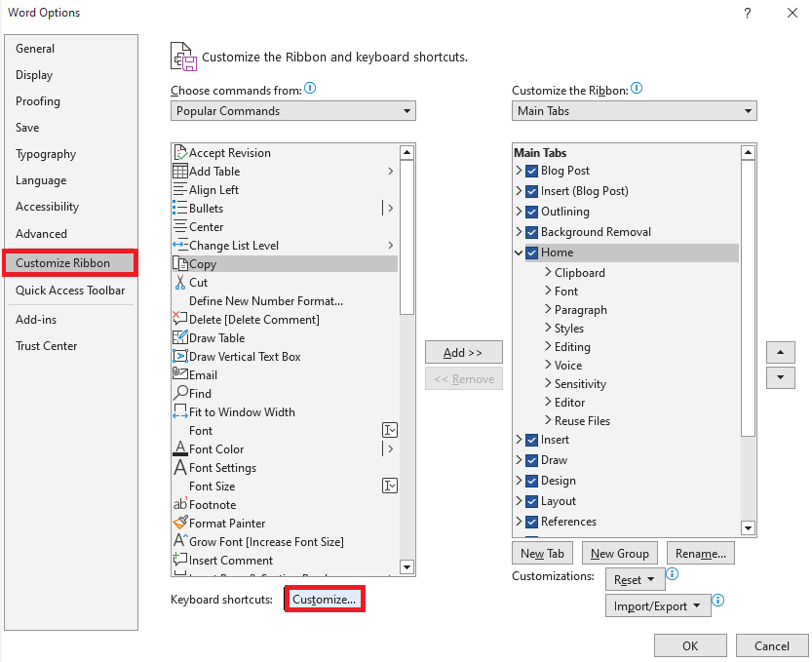
Task: Expand the Styles group
Action: click(x=548, y=328)
